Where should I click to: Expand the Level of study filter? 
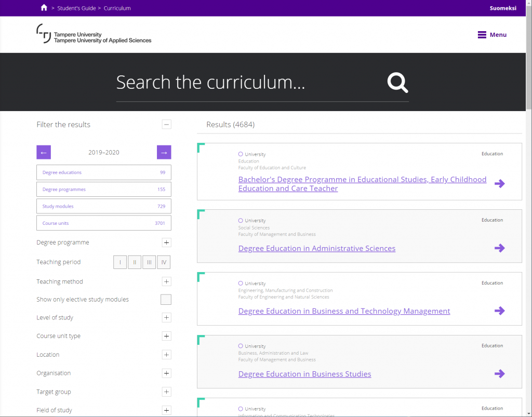[166, 318]
